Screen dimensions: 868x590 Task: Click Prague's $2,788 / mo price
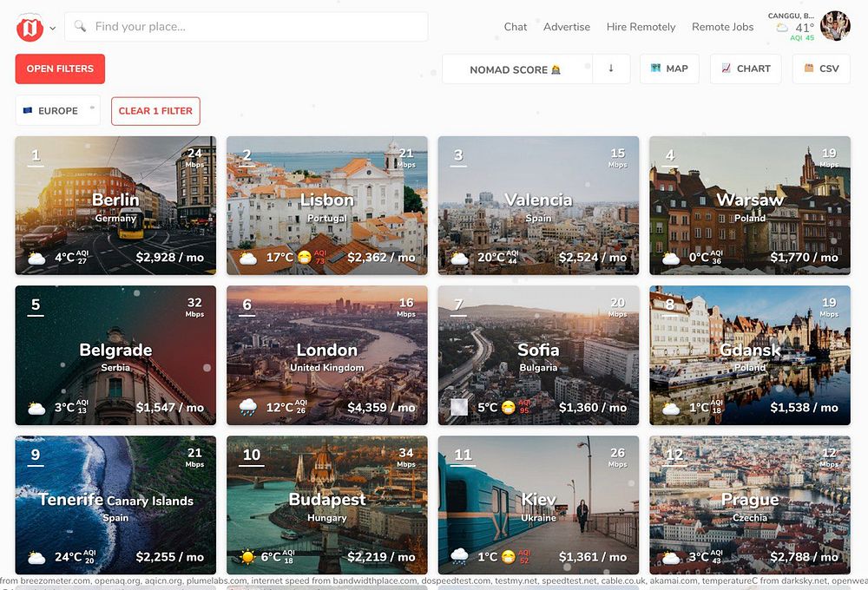click(x=805, y=557)
